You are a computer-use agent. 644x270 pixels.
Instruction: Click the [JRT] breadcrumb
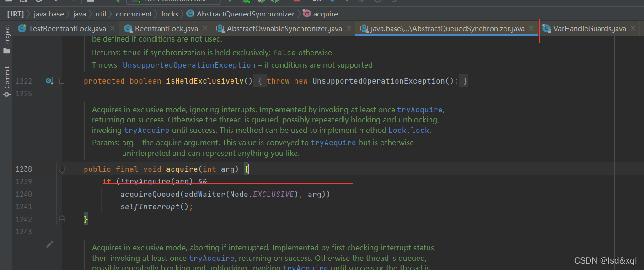coord(16,14)
